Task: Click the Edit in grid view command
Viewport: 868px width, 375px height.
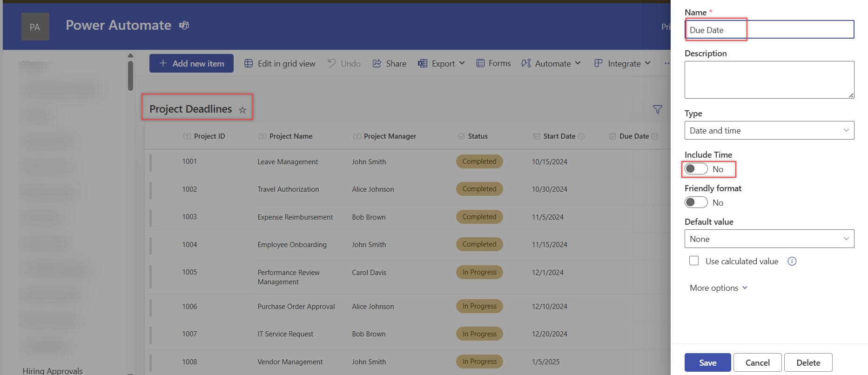Action: [x=280, y=63]
